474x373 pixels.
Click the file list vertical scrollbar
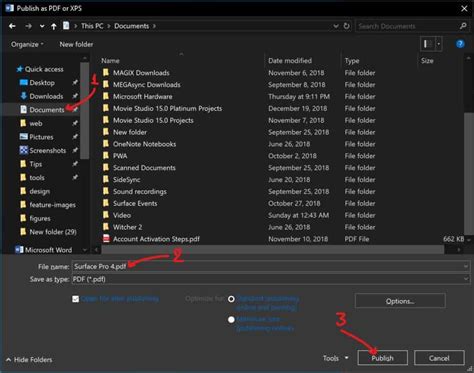(468, 173)
